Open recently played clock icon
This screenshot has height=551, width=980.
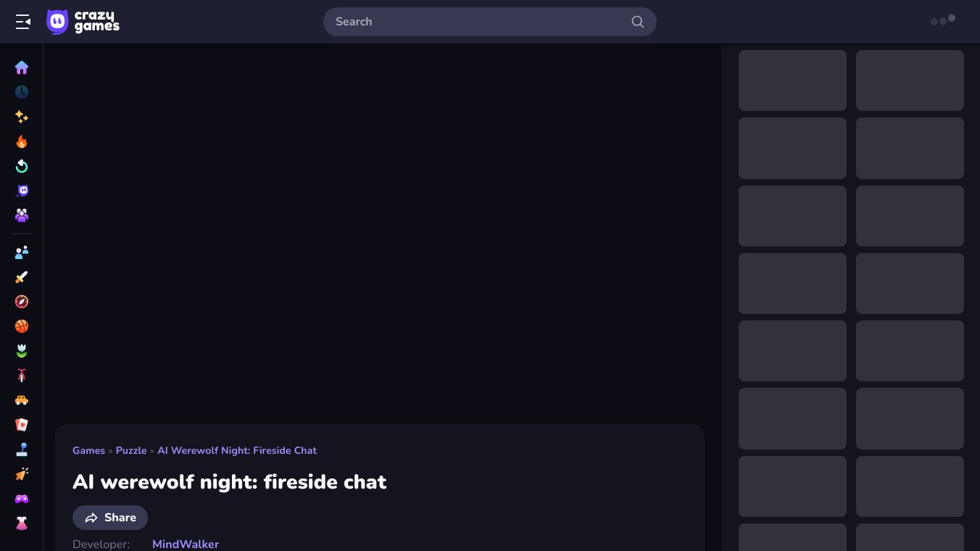point(22,92)
